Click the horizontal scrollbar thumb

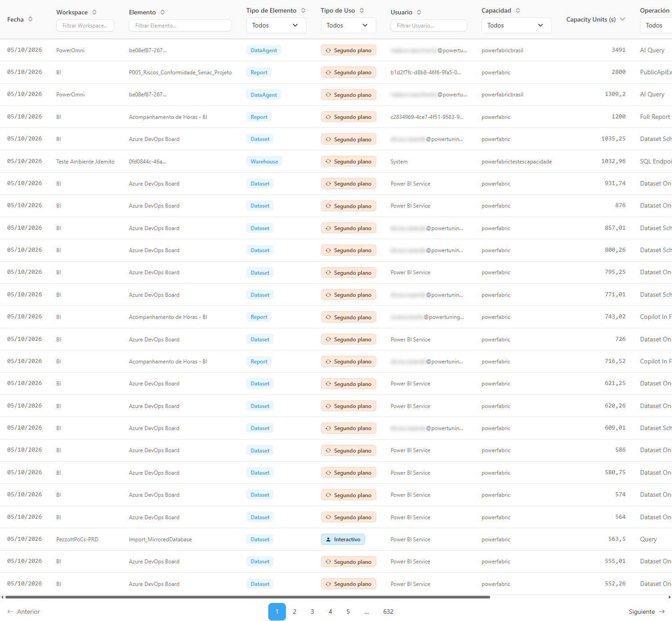248,597
